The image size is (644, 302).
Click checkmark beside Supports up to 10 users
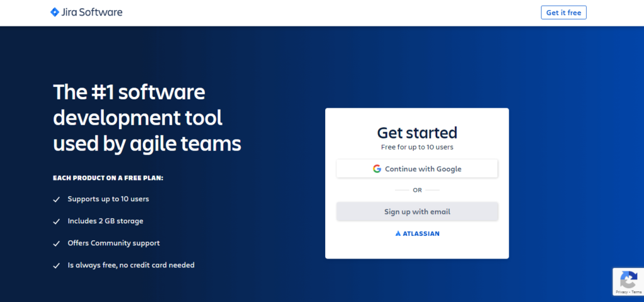point(57,199)
